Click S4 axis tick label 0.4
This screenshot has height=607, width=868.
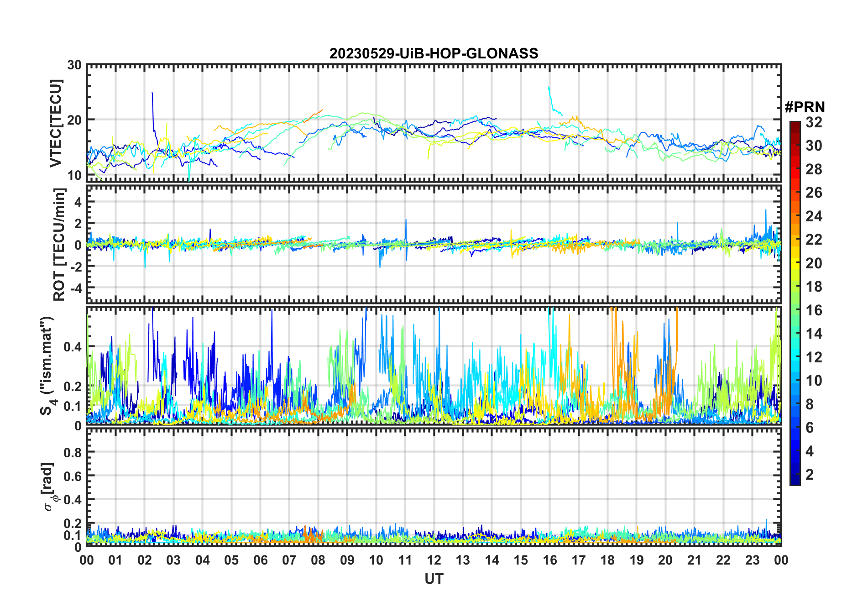coord(73,347)
